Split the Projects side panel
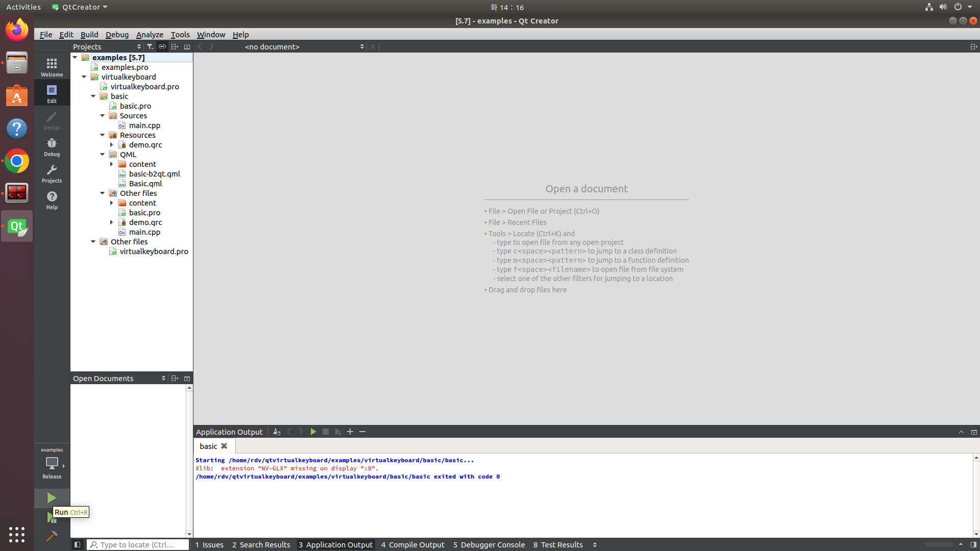The width and height of the screenshot is (980, 551). [175, 46]
